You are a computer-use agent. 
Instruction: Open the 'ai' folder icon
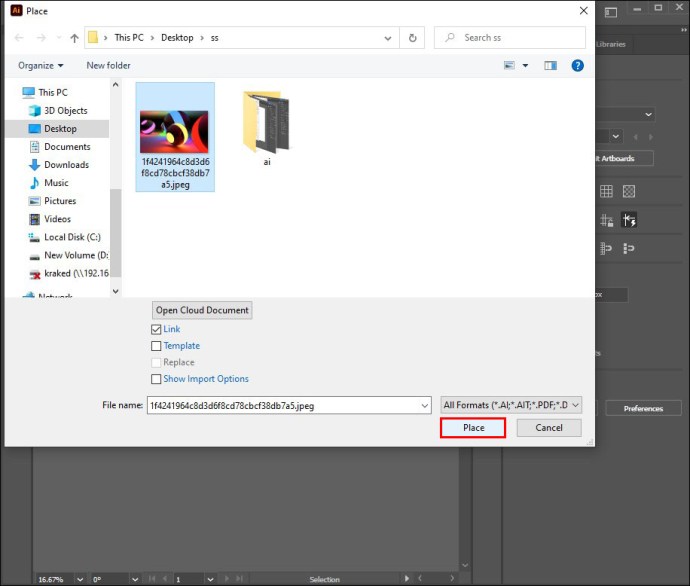266,122
